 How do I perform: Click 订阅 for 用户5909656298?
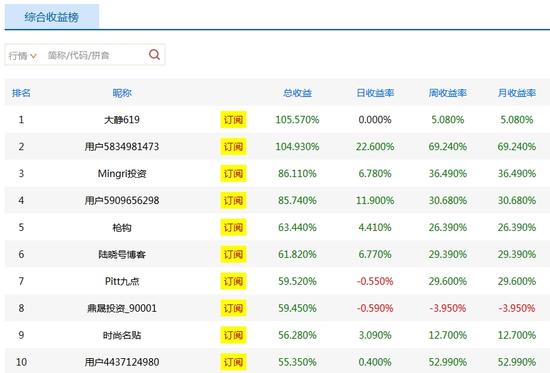[233, 200]
